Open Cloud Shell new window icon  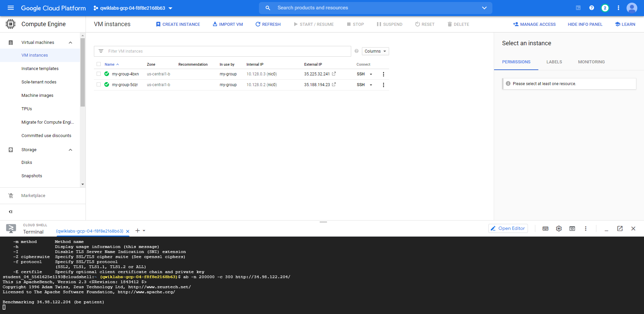(x=620, y=229)
